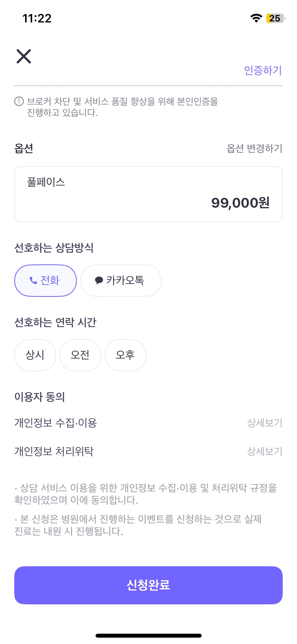The height and width of the screenshot is (644, 297).
Task: Tap the 풀페이스 99,000원 option card
Action: [x=148, y=194]
